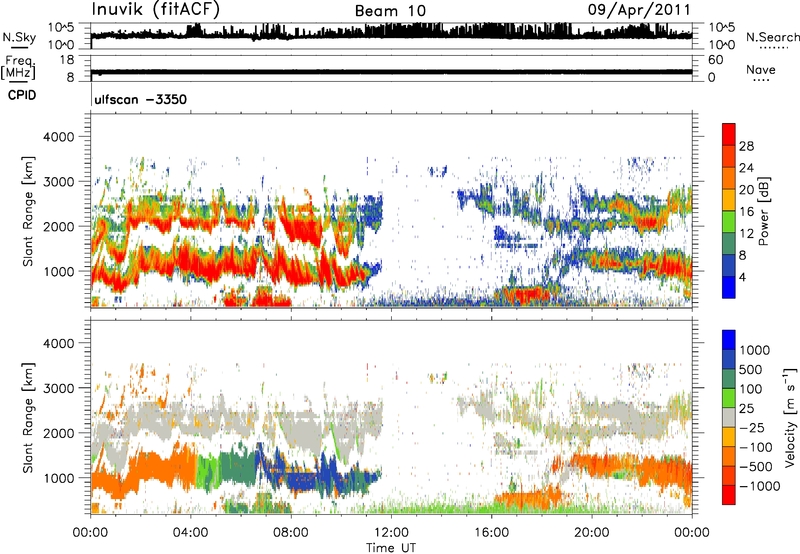
Task: Click the gray segment of velocity colorbar
Action: point(729,418)
